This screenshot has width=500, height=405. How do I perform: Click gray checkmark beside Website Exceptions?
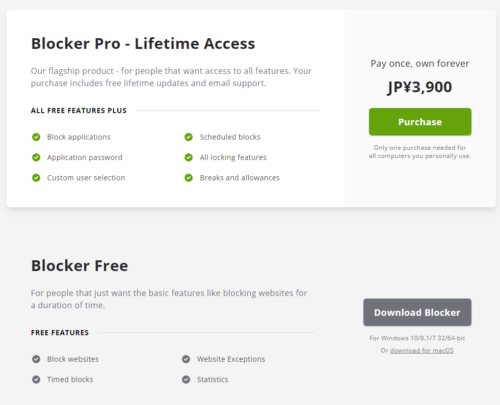186,359
